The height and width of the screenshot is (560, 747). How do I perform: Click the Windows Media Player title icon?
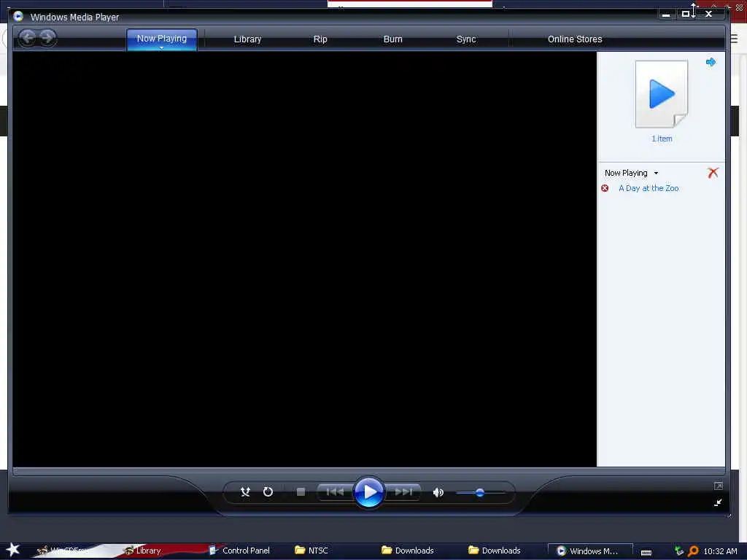[18, 17]
